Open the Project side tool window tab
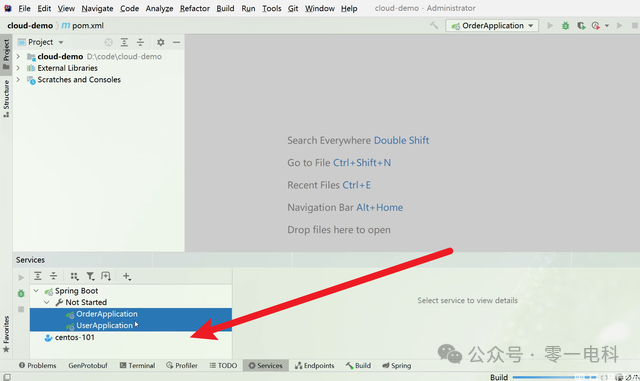The height and width of the screenshot is (381, 640). 6,54
